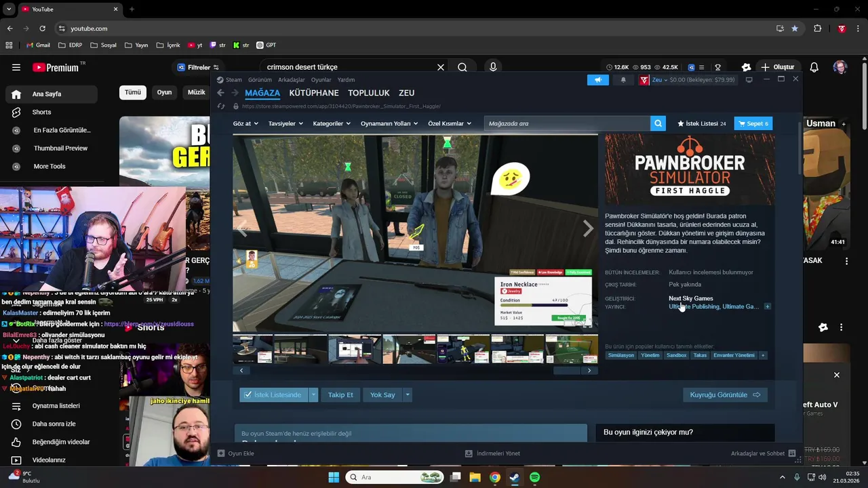Click the YouTube search magnifier icon

462,67
